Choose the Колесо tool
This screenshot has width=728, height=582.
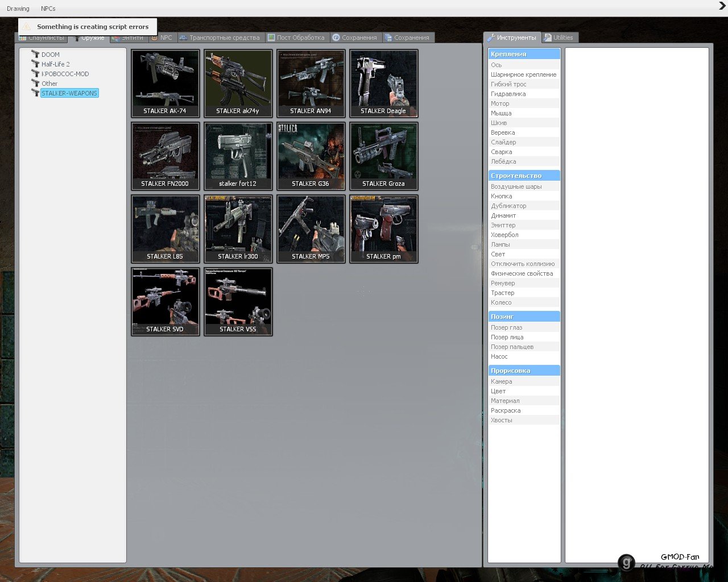tap(524, 302)
